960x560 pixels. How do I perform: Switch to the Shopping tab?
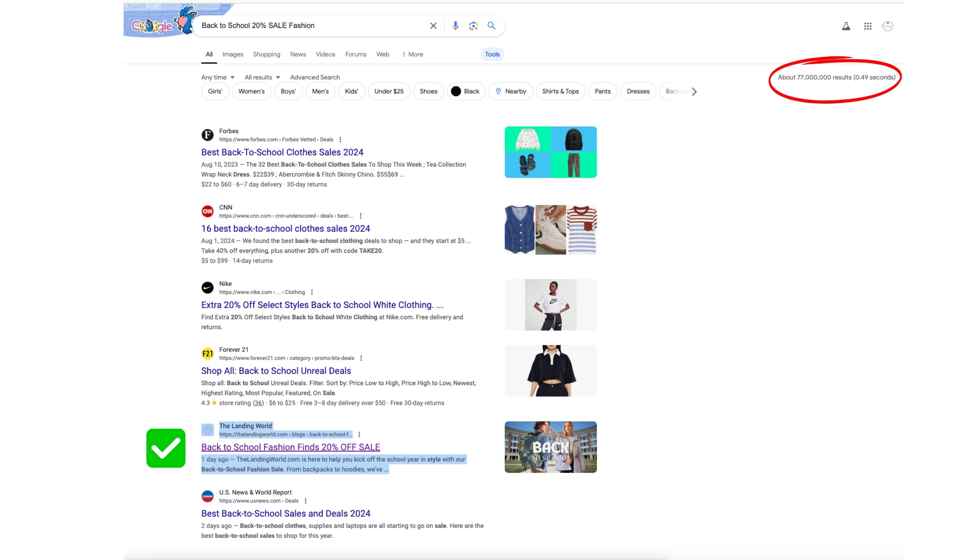(x=266, y=54)
